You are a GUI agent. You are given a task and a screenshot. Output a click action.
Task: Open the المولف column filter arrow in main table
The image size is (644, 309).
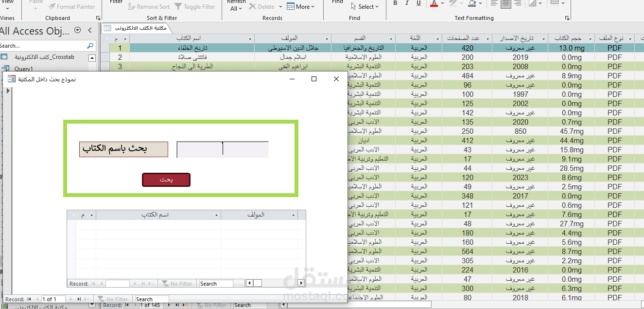326,38
